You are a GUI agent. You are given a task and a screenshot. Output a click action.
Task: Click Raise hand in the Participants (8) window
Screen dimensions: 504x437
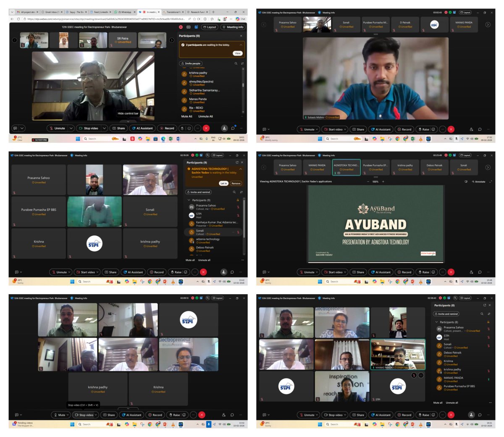[424, 415]
